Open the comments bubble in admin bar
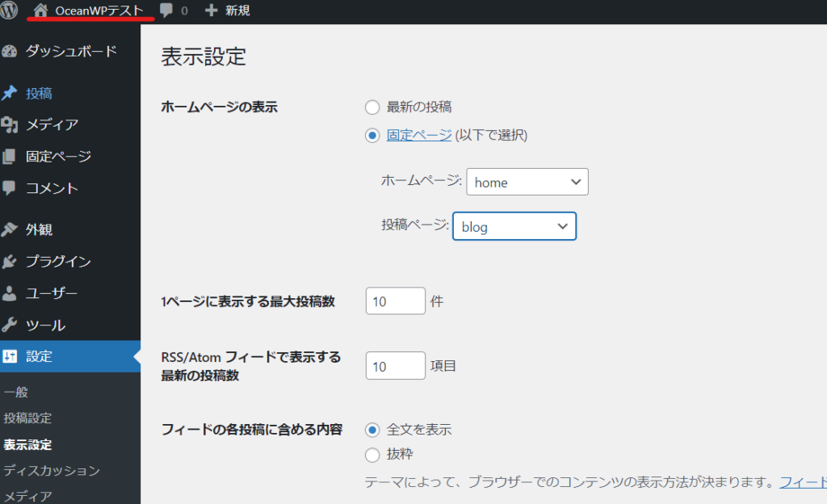The height and width of the screenshot is (504, 827). coord(166,10)
